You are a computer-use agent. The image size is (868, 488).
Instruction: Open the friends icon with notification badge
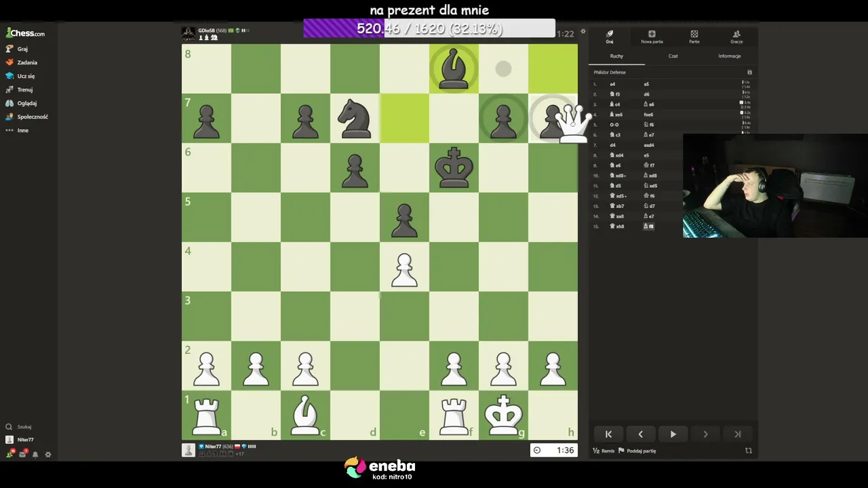click(9, 454)
